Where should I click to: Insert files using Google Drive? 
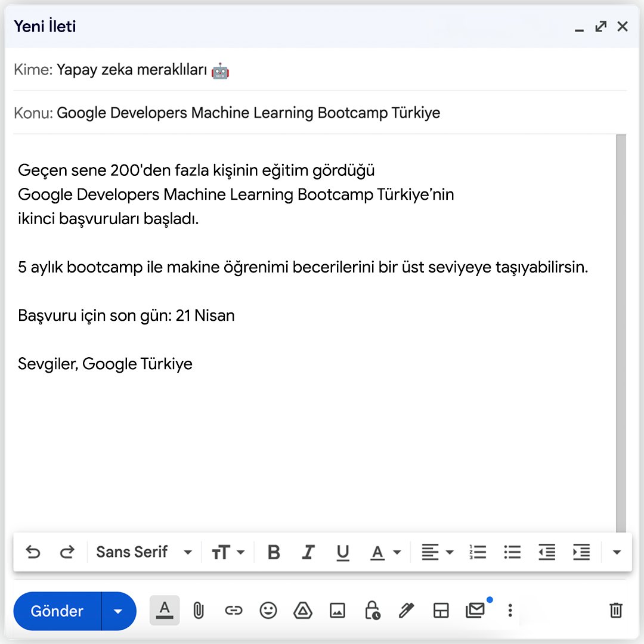[x=303, y=611]
